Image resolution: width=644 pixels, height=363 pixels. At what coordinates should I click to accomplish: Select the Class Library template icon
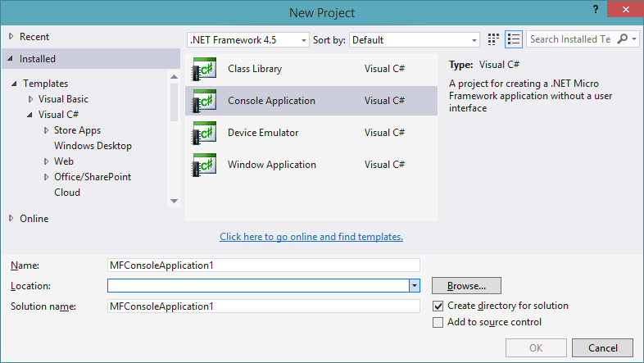coord(204,70)
